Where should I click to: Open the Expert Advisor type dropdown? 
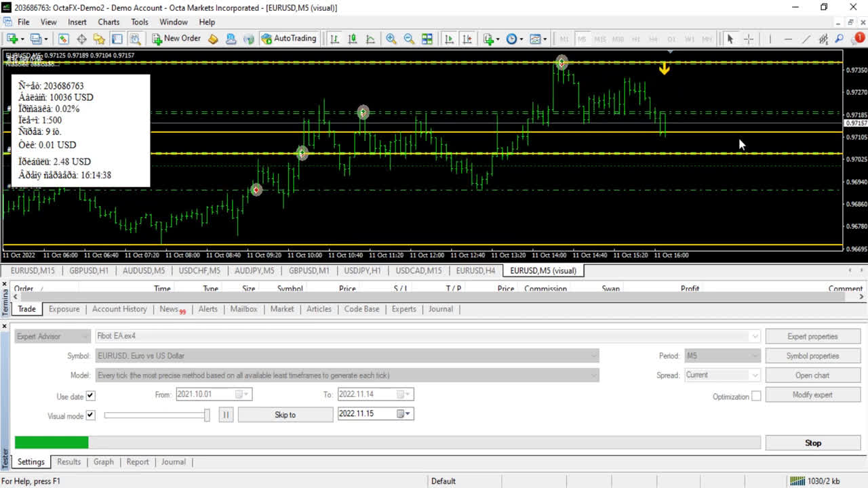(53, 336)
